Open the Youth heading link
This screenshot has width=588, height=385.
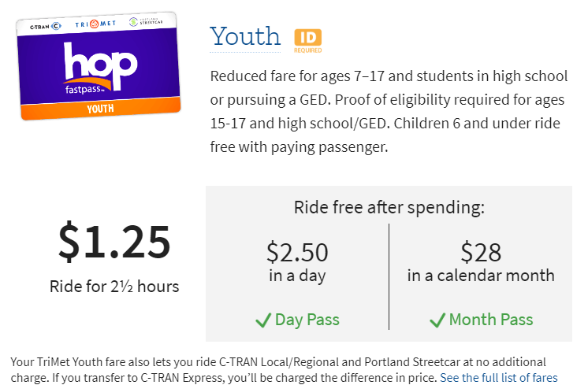click(x=245, y=37)
